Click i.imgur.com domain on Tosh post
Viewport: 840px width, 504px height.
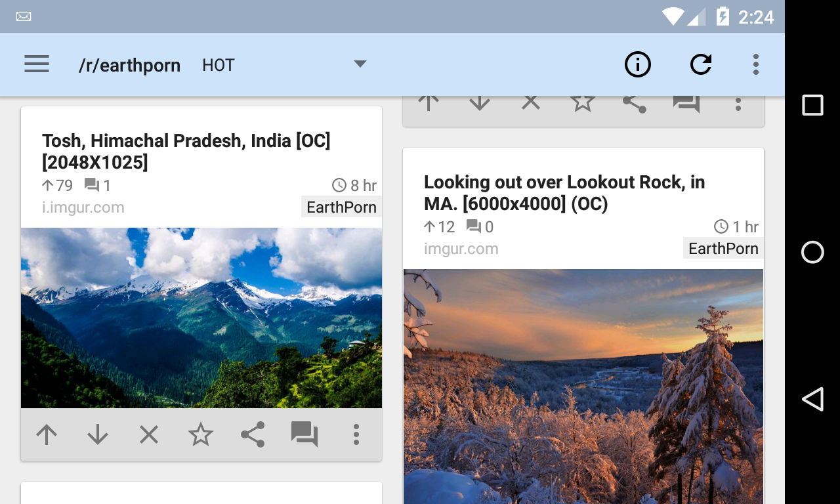83,207
